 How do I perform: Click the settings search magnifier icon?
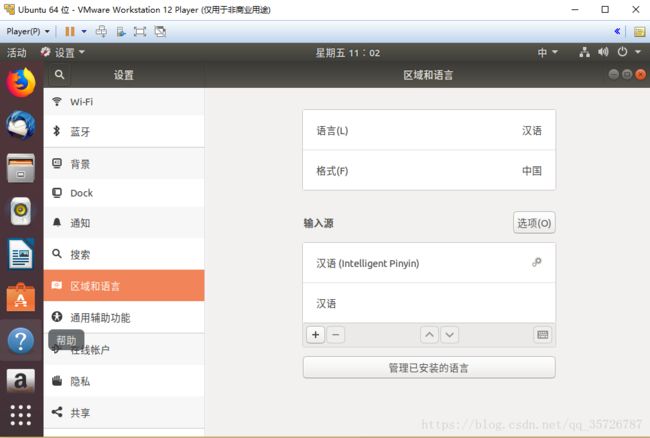(x=59, y=75)
